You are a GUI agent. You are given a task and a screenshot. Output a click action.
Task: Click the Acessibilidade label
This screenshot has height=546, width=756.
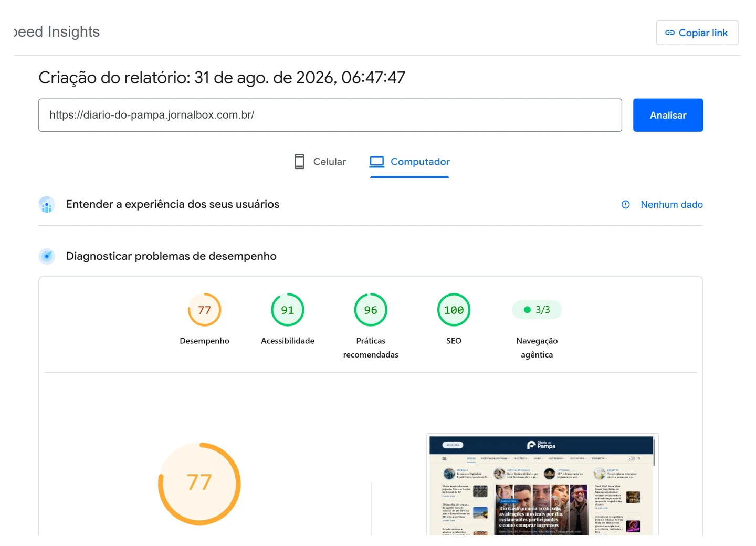pos(288,341)
